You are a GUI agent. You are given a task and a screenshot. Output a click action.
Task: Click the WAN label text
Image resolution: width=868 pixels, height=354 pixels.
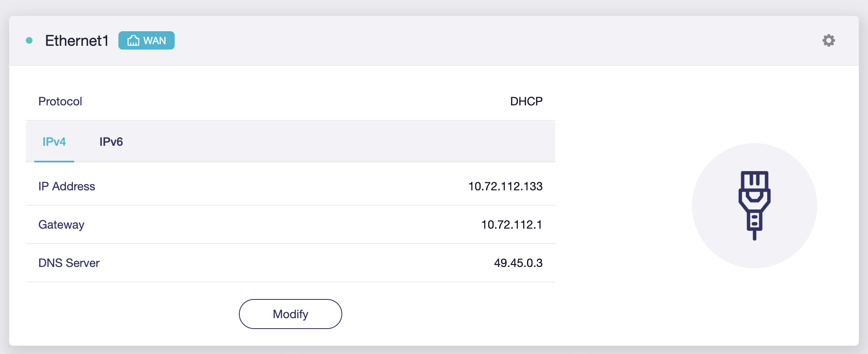coord(155,41)
